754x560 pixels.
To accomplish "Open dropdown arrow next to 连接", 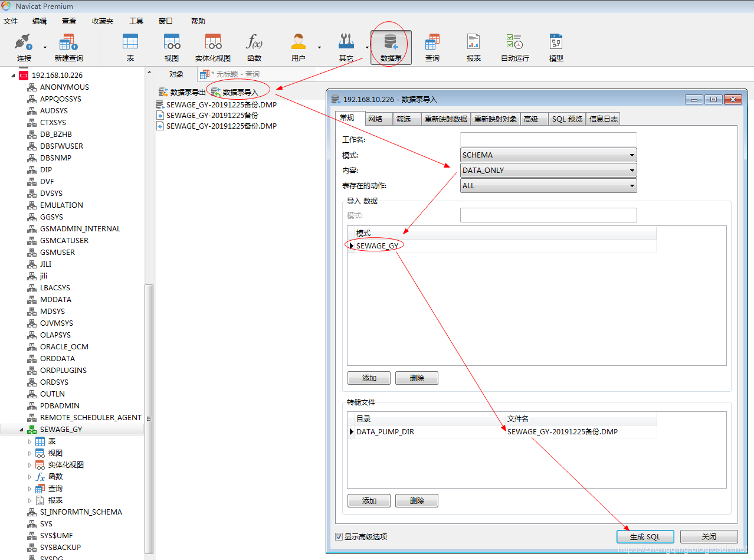I will [x=45, y=47].
